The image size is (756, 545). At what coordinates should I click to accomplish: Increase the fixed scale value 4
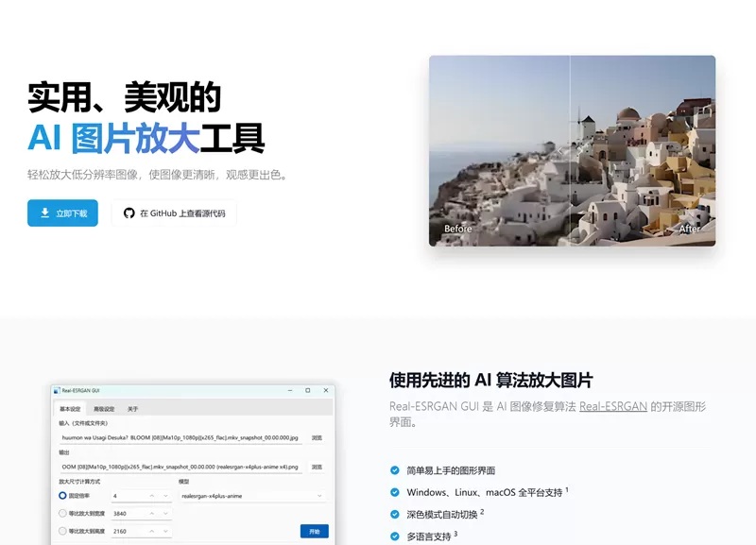[152, 495]
